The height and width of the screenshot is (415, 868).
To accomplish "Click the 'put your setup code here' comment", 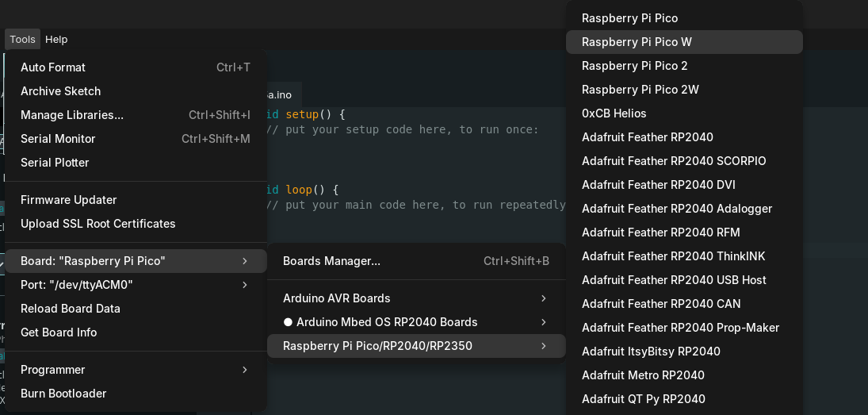I will (x=403, y=129).
